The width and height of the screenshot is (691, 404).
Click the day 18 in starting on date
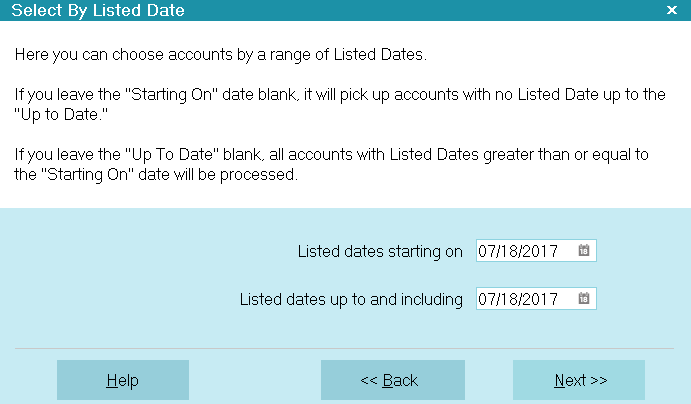pos(508,251)
